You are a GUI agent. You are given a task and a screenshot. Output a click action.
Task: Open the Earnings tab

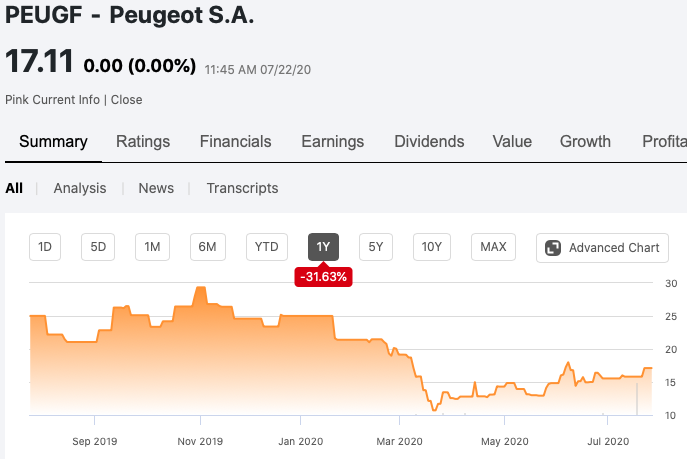click(332, 141)
